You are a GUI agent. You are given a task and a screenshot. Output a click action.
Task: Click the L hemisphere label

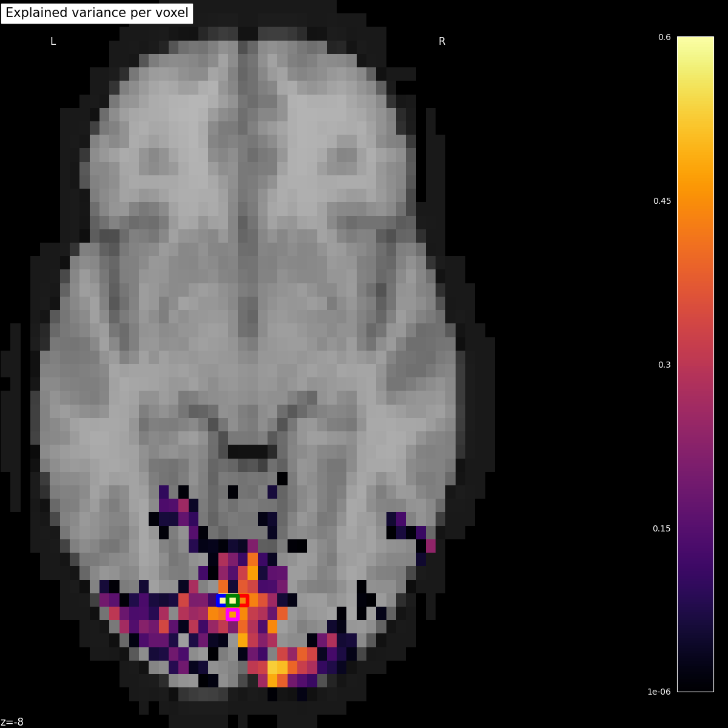[x=53, y=41]
